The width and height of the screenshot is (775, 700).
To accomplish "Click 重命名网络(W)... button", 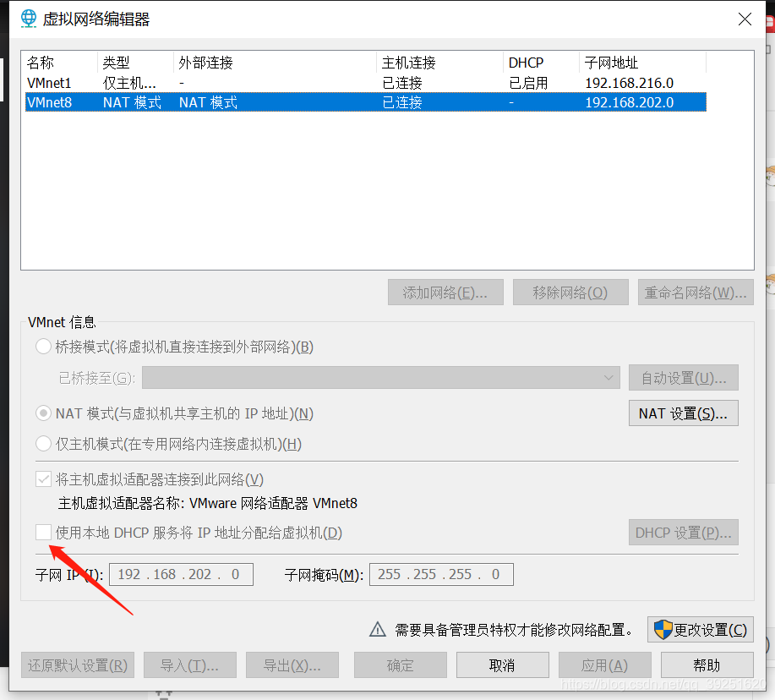I will click(x=696, y=293).
